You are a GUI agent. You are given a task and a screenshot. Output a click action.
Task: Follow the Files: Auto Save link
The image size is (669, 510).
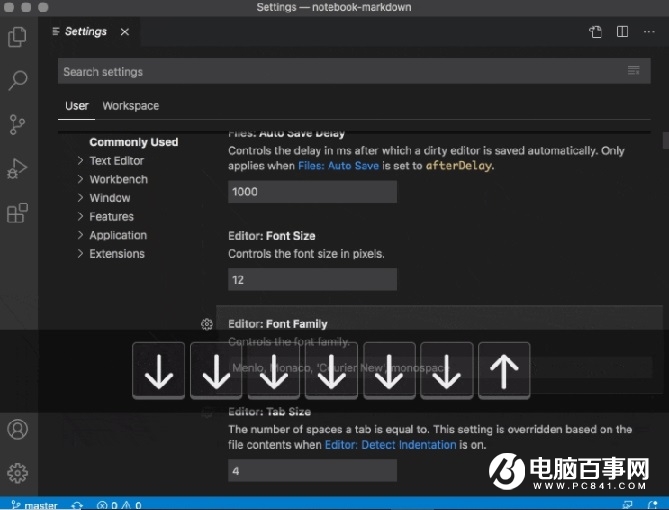click(x=338, y=166)
